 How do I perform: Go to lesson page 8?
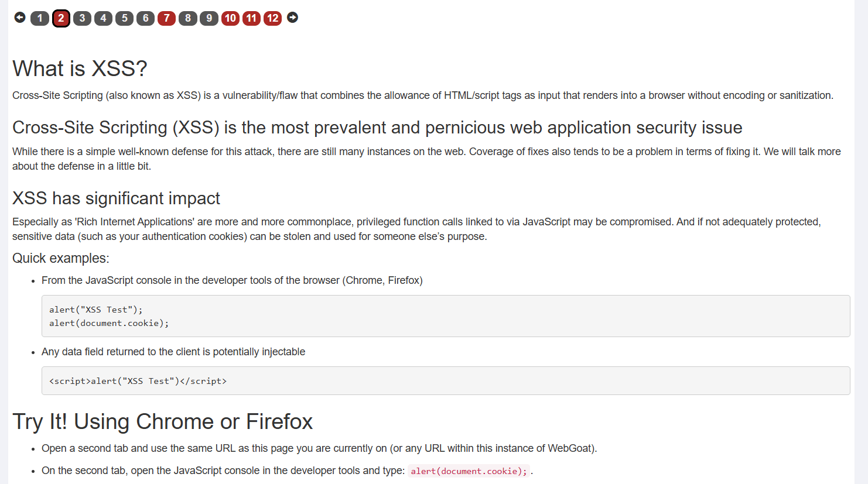pyautogui.click(x=187, y=18)
